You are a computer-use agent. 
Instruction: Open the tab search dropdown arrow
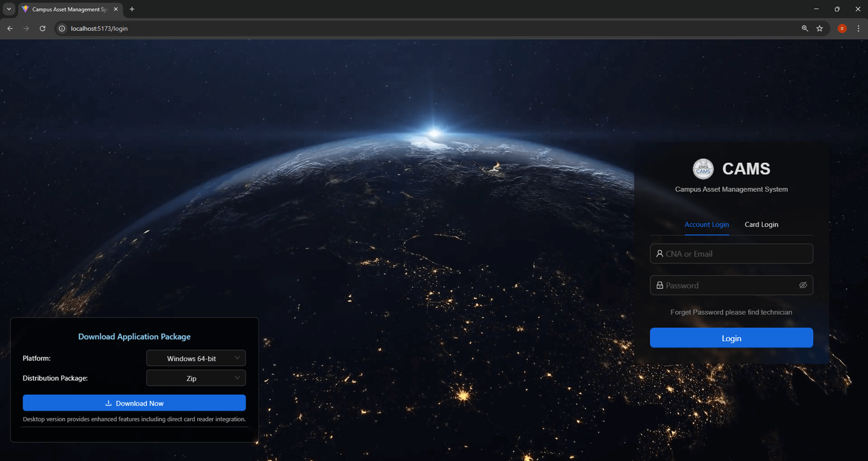9,9
